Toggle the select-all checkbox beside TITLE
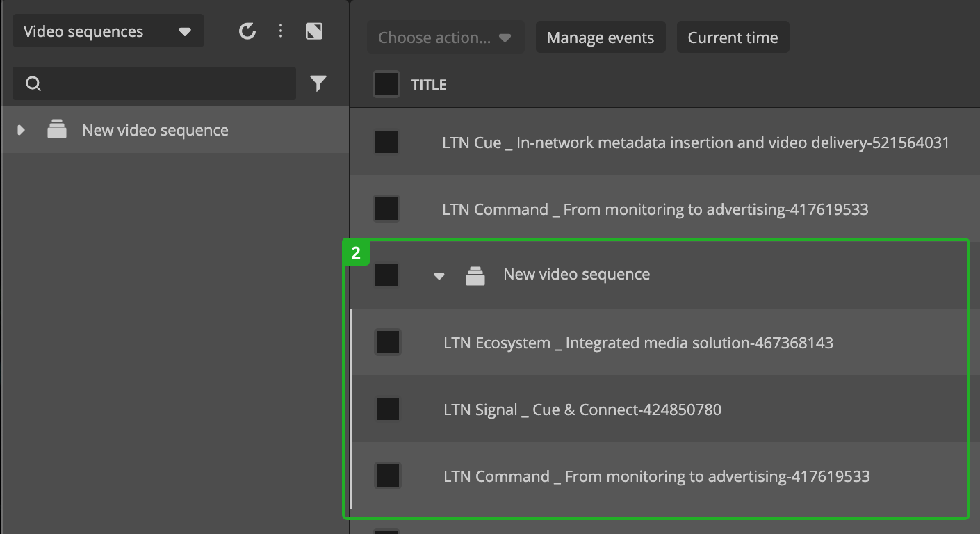The image size is (980, 534). pos(386,85)
